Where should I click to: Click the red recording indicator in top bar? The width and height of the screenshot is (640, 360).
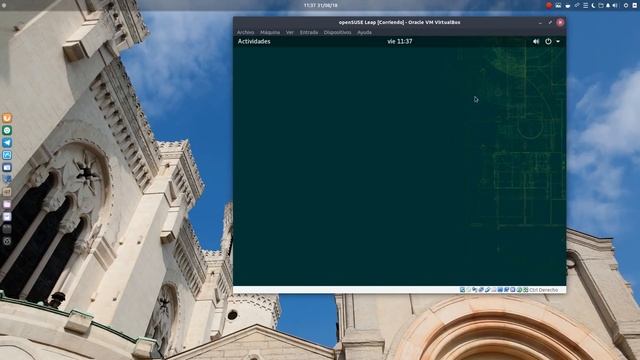[549, 5]
